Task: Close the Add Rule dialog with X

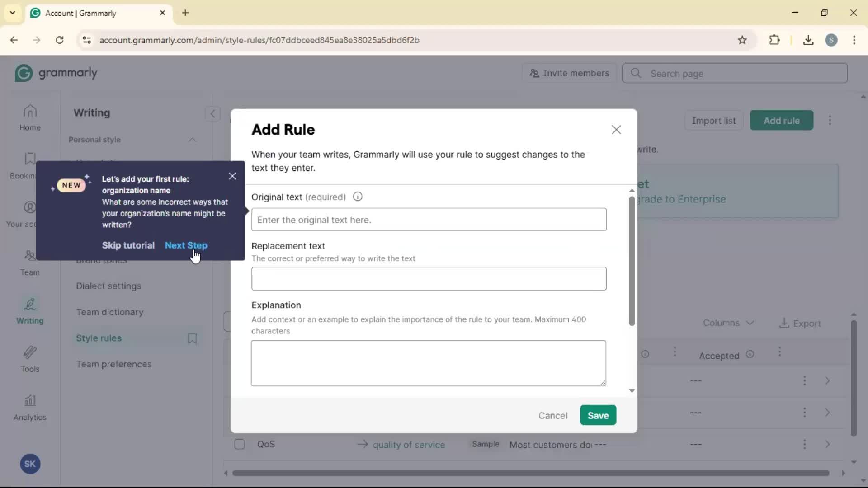Action: click(x=616, y=130)
